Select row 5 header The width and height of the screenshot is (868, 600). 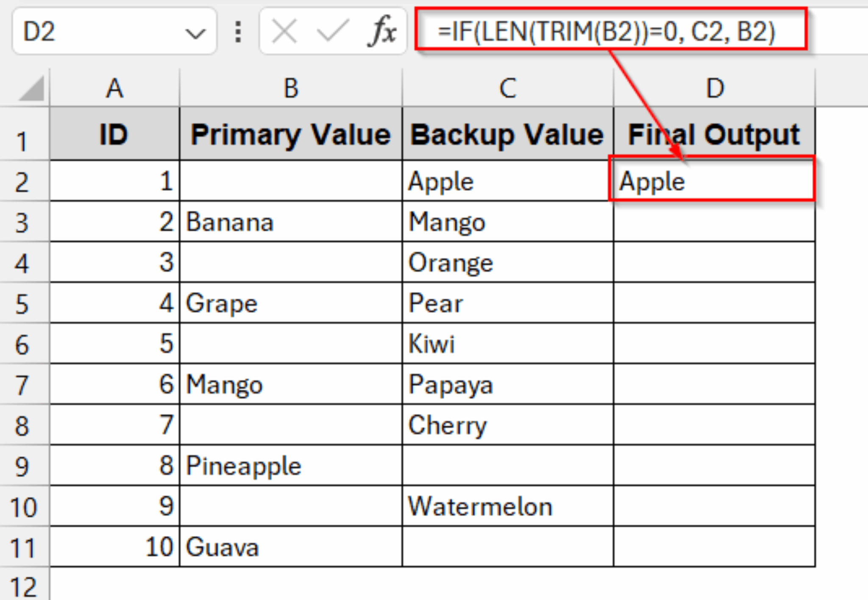click(x=24, y=303)
